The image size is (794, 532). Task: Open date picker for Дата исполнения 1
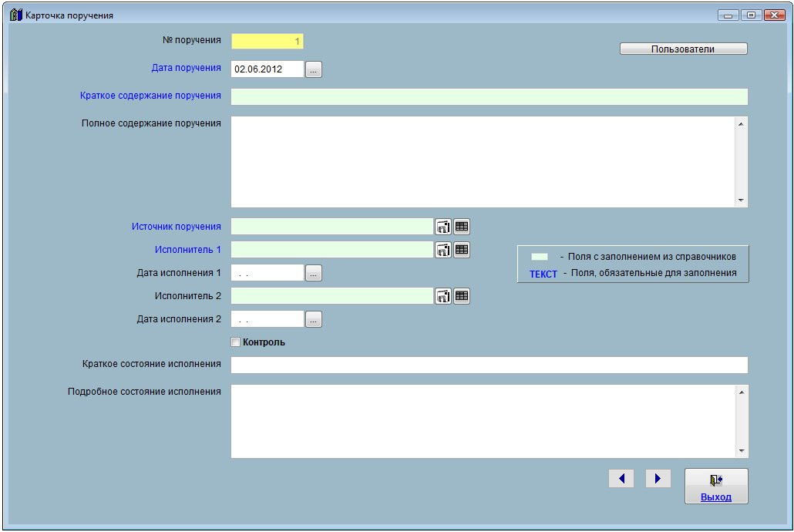(x=314, y=273)
